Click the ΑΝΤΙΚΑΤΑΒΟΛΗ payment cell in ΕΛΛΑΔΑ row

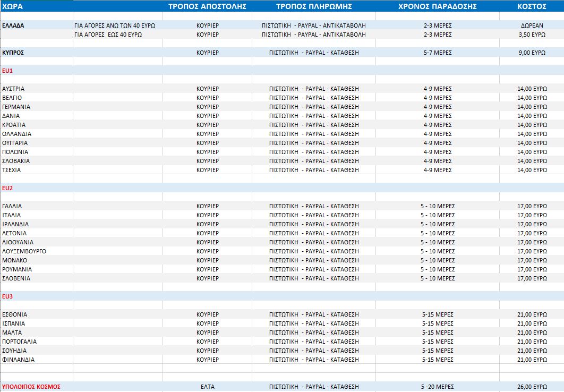314,25
